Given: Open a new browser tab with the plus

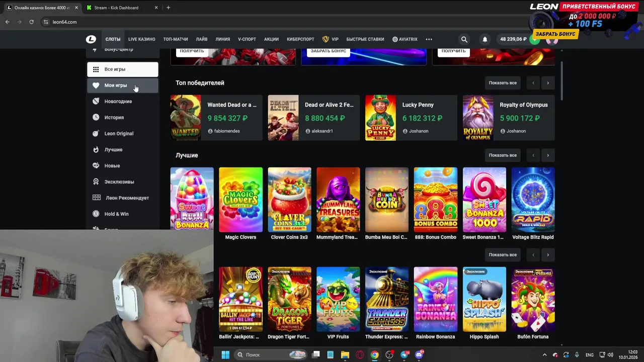Looking at the screenshot, I should coord(168,8).
